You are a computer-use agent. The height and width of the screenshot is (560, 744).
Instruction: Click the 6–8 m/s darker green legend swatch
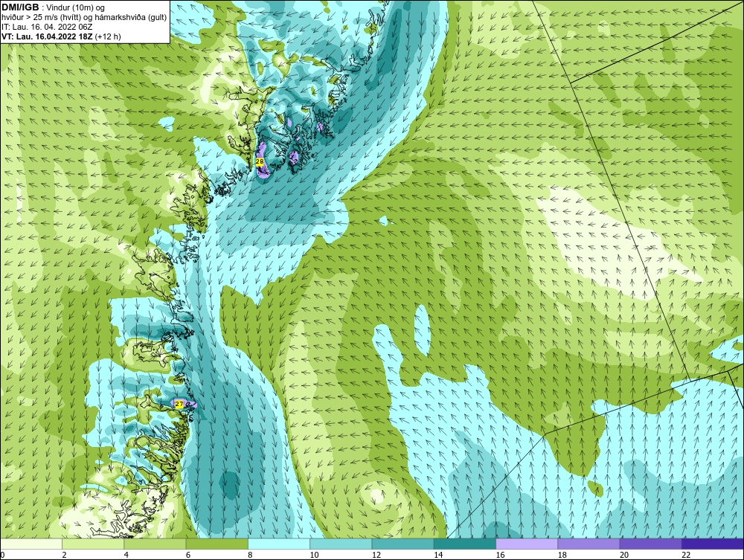pyautogui.click(x=217, y=544)
